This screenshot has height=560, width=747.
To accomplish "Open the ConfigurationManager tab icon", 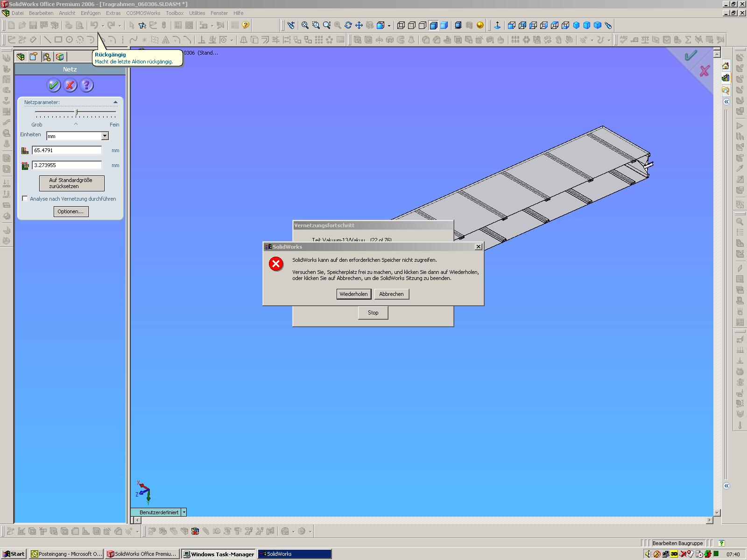I will point(47,57).
